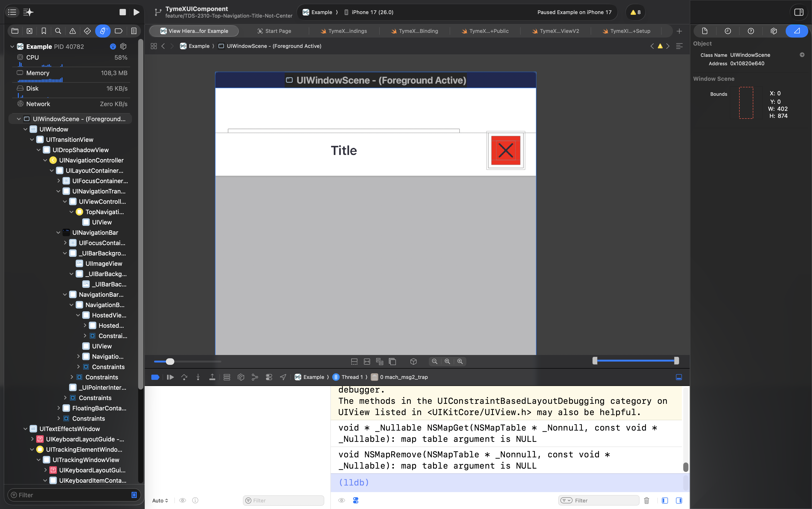Hide the variables view pane
This screenshot has height=509, width=812.
(665, 501)
